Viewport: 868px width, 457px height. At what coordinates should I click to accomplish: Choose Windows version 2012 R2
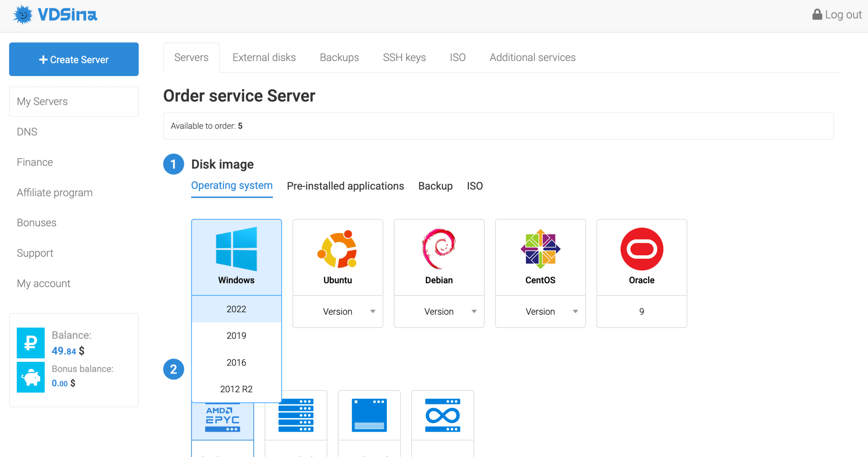point(236,389)
